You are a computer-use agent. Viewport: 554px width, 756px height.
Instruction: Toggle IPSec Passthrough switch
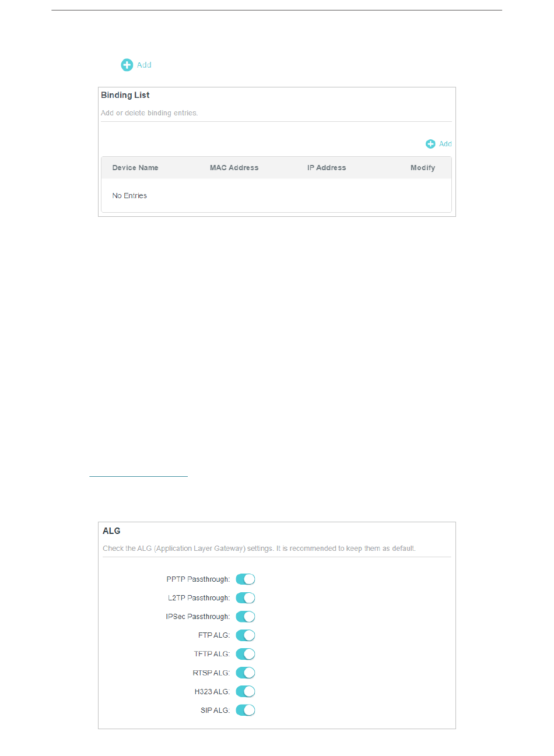(246, 617)
